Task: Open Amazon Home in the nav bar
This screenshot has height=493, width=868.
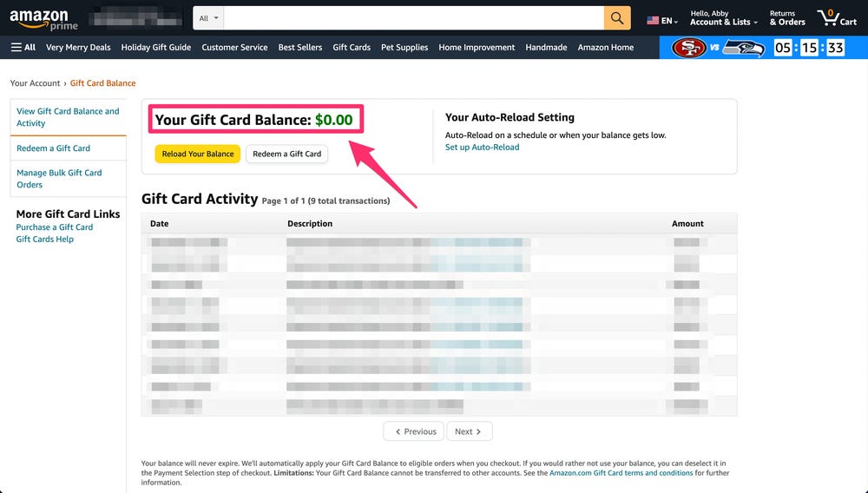Action: (606, 48)
